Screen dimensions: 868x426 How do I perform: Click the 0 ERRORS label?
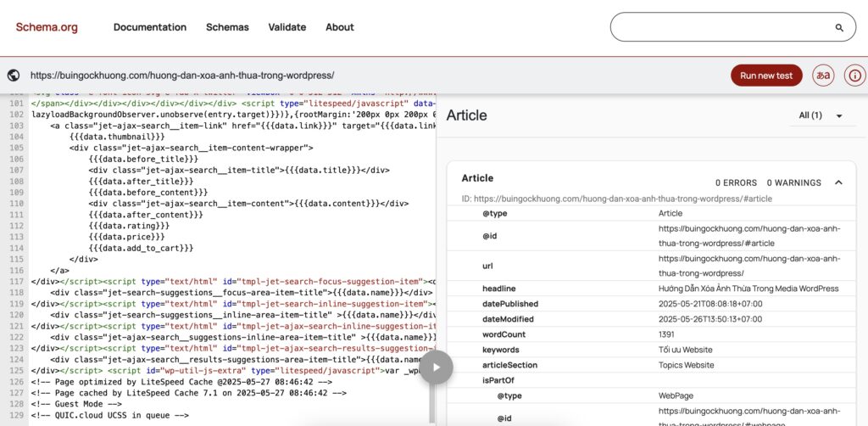pyautogui.click(x=736, y=182)
